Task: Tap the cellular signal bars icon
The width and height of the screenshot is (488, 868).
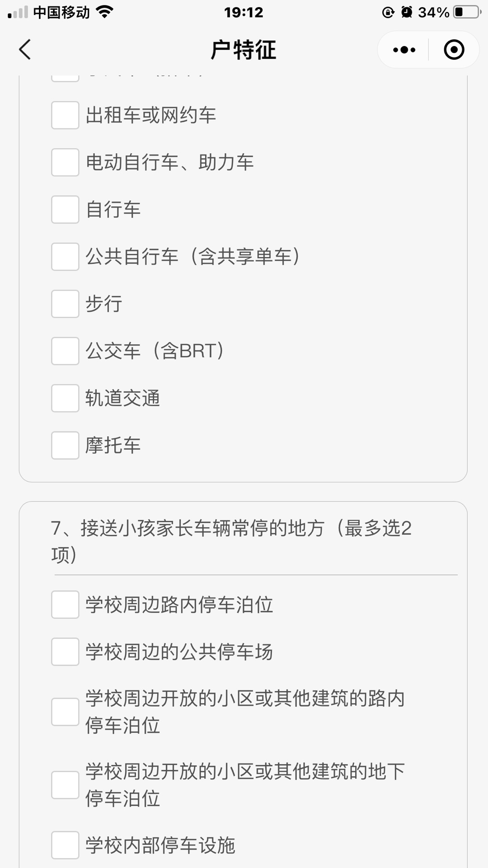Action: (18, 12)
